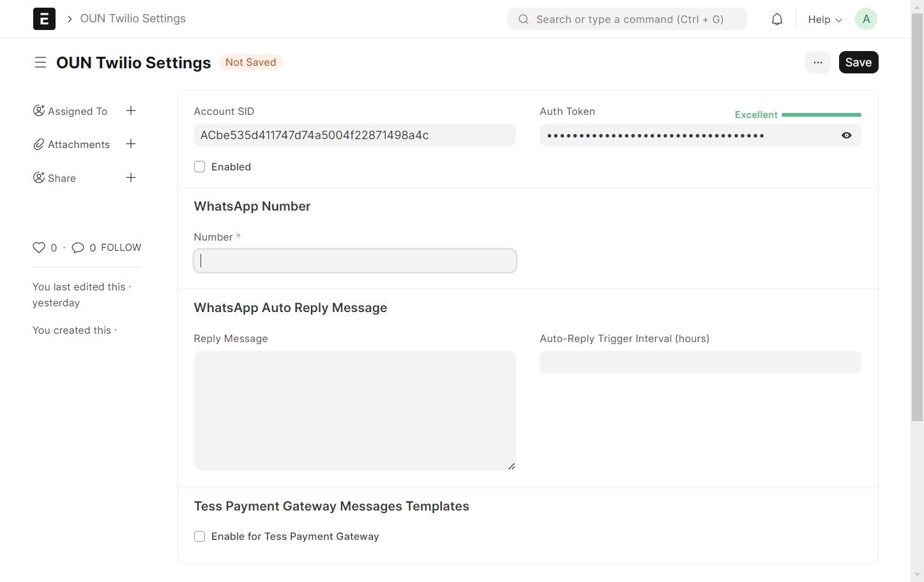
Task: Open the notifications bell
Action: pyautogui.click(x=776, y=19)
